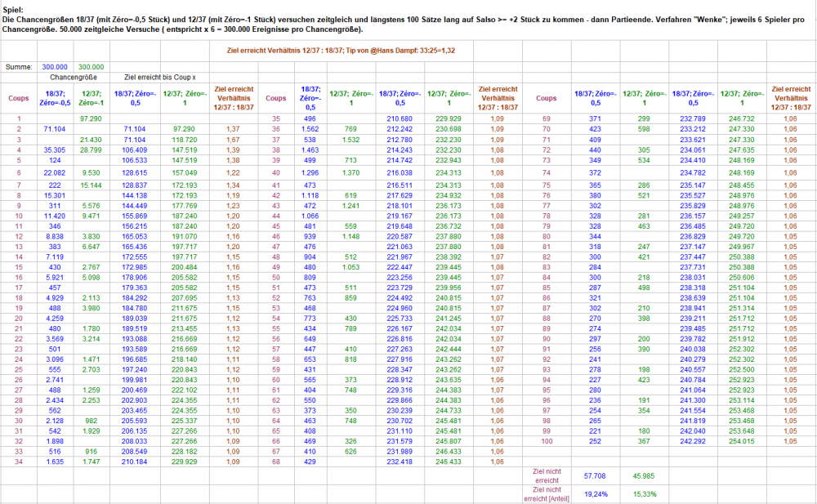Select the 'Spiel:' heading text

(13, 9)
